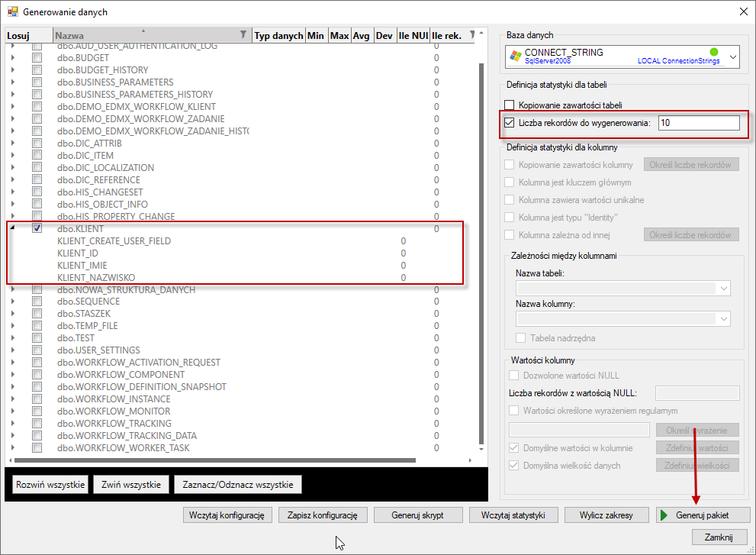756x555 pixels.
Task: Click the filter icon in the Nazwa column header
Action: point(243,35)
